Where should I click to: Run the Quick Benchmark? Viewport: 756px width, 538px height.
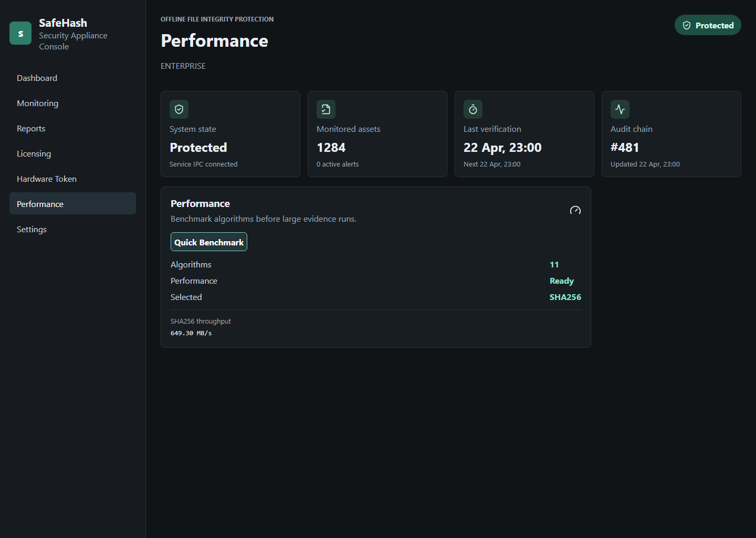coord(208,242)
